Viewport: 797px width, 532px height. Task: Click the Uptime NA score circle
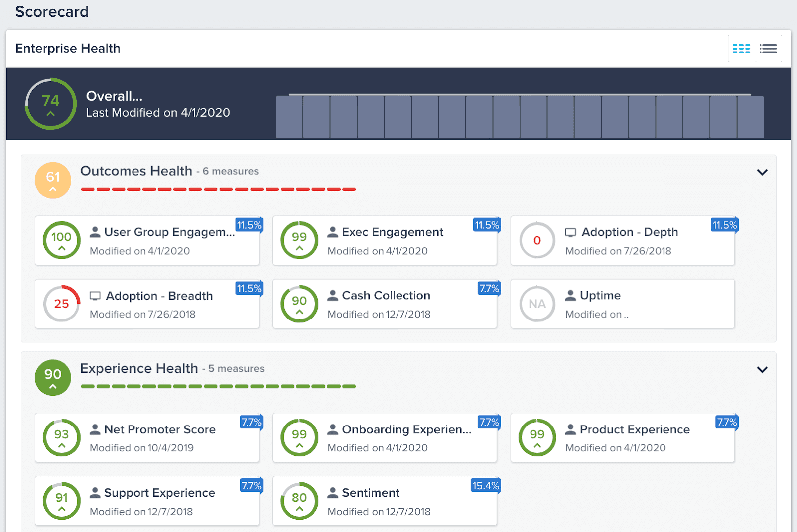537,304
